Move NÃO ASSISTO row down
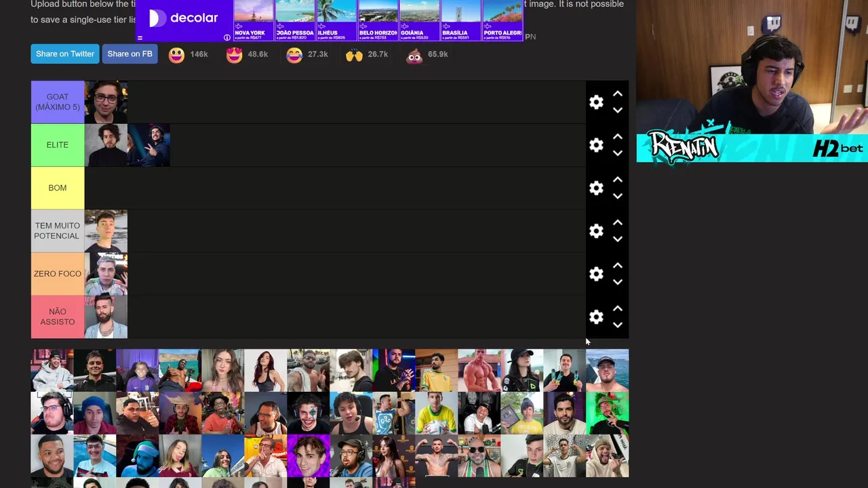 (618, 325)
